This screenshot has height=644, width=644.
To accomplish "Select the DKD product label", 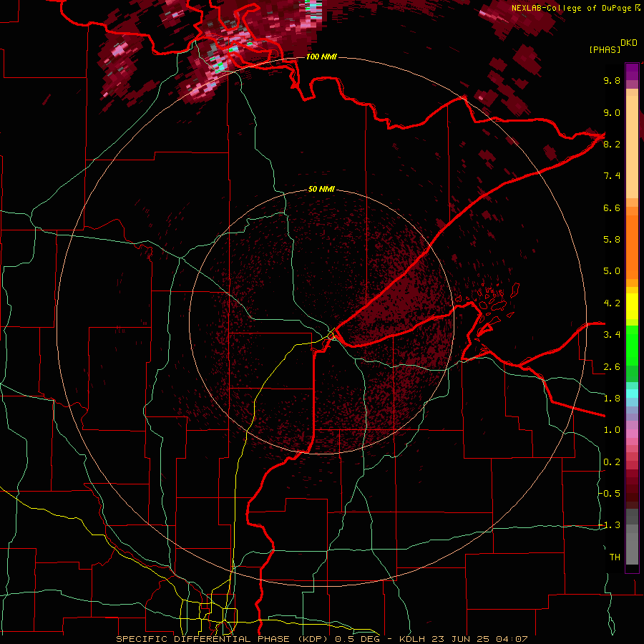I will coord(629,43).
